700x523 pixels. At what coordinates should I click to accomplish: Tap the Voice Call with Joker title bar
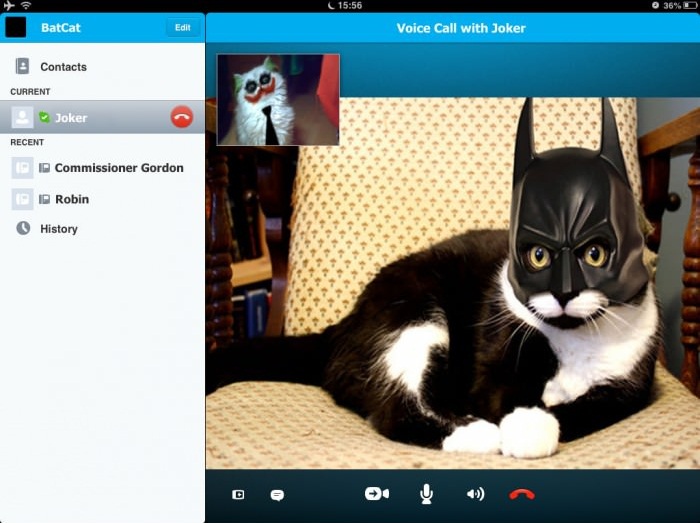pos(461,28)
